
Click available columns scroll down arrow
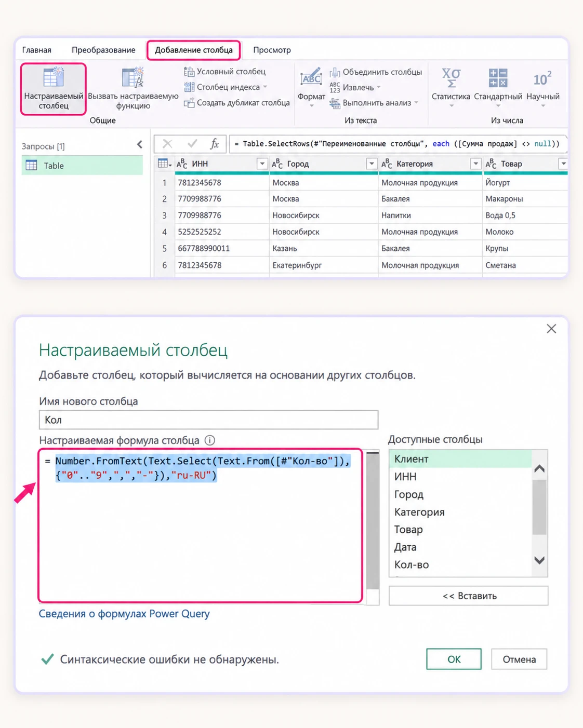point(539,560)
